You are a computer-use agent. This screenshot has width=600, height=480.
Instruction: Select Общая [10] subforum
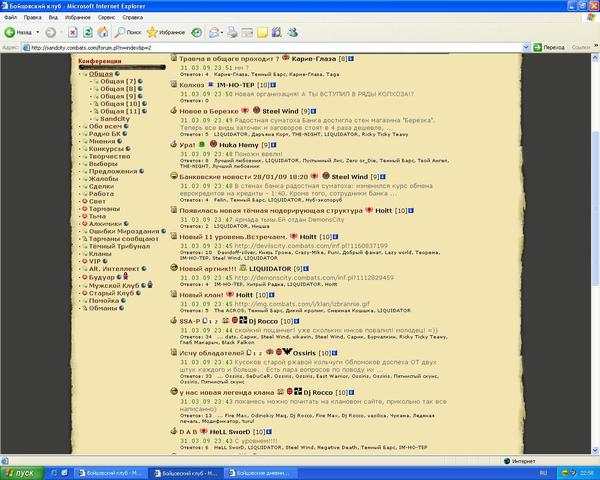click(x=120, y=104)
